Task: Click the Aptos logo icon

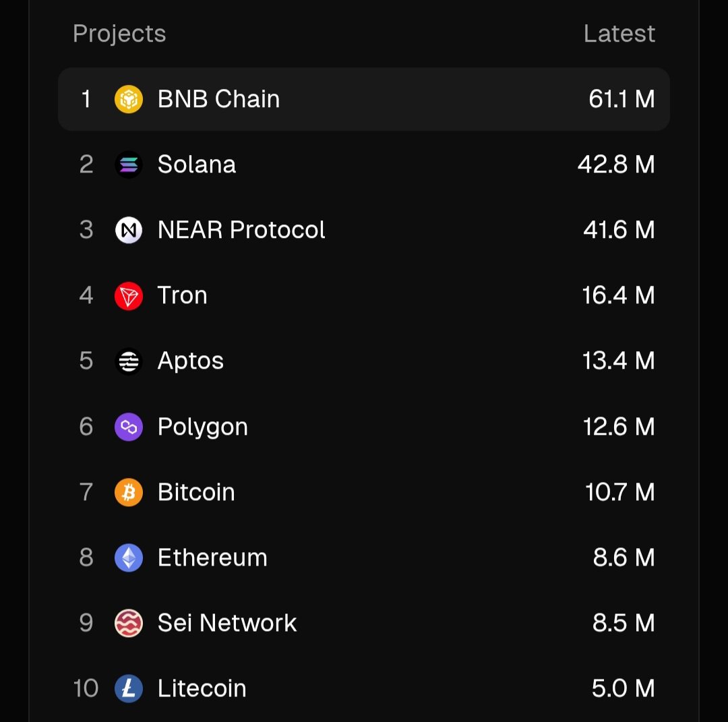Action: pos(128,361)
